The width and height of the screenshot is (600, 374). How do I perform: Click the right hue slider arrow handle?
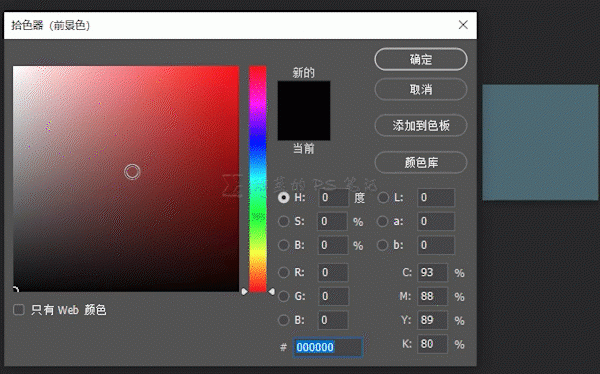(271, 292)
